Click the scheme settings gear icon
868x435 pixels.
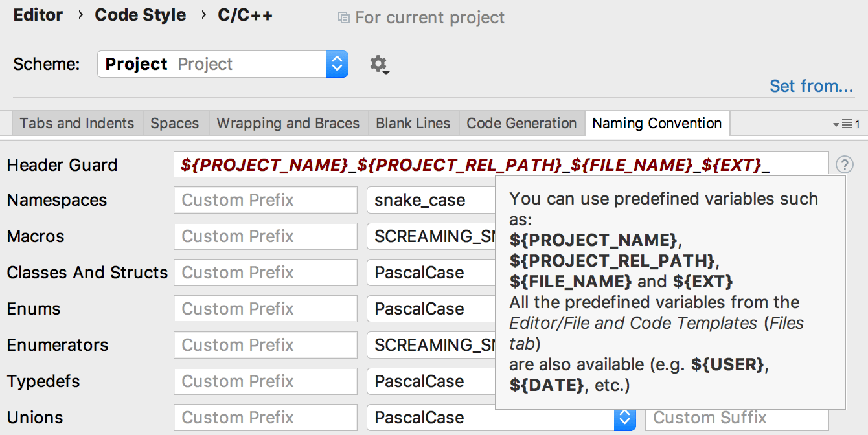(378, 64)
